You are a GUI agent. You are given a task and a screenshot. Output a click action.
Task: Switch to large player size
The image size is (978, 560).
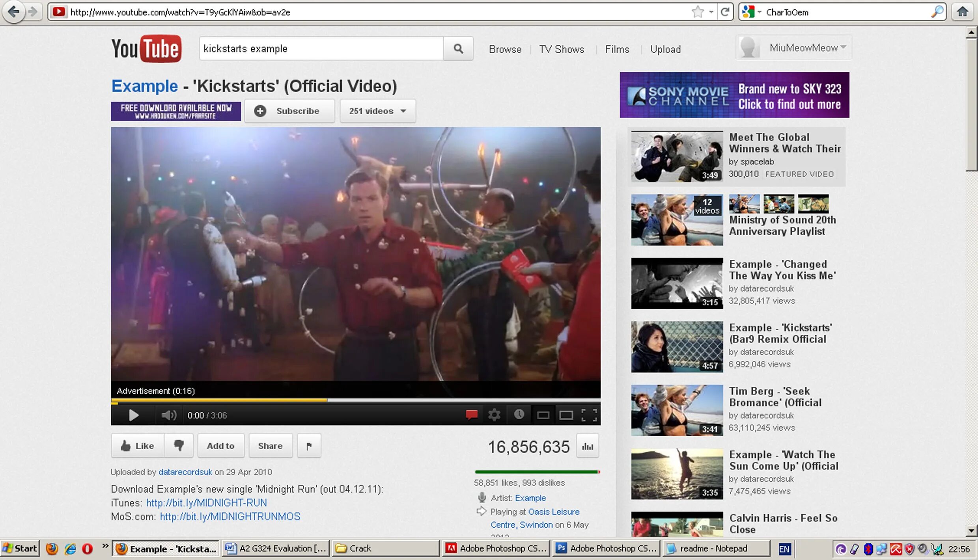click(566, 415)
